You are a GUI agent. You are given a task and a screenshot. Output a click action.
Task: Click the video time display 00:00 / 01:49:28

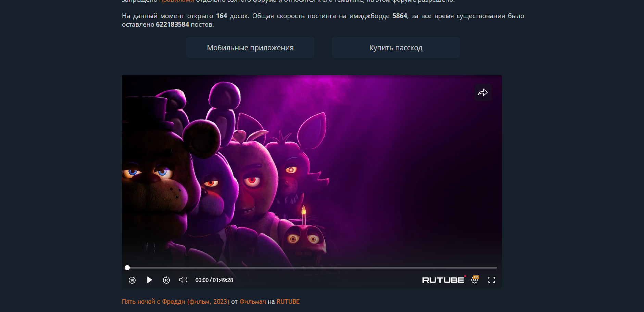pyautogui.click(x=214, y=280)
